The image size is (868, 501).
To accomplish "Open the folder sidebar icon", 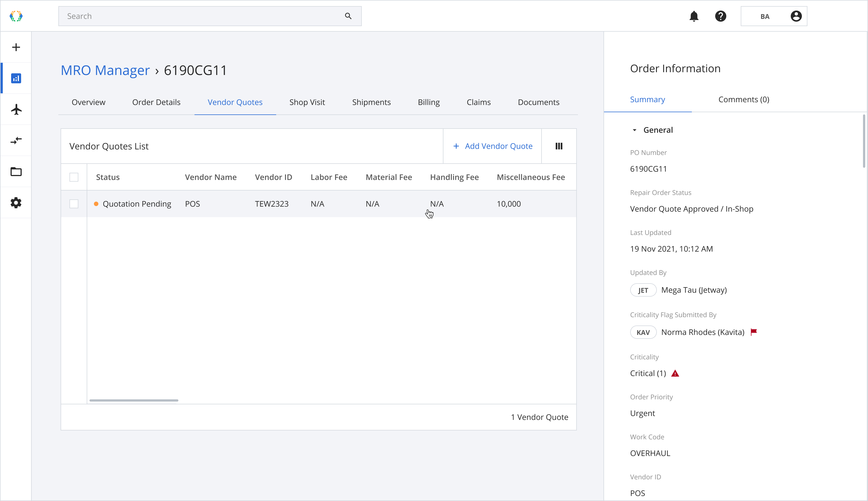I will [x=16, y=171].
